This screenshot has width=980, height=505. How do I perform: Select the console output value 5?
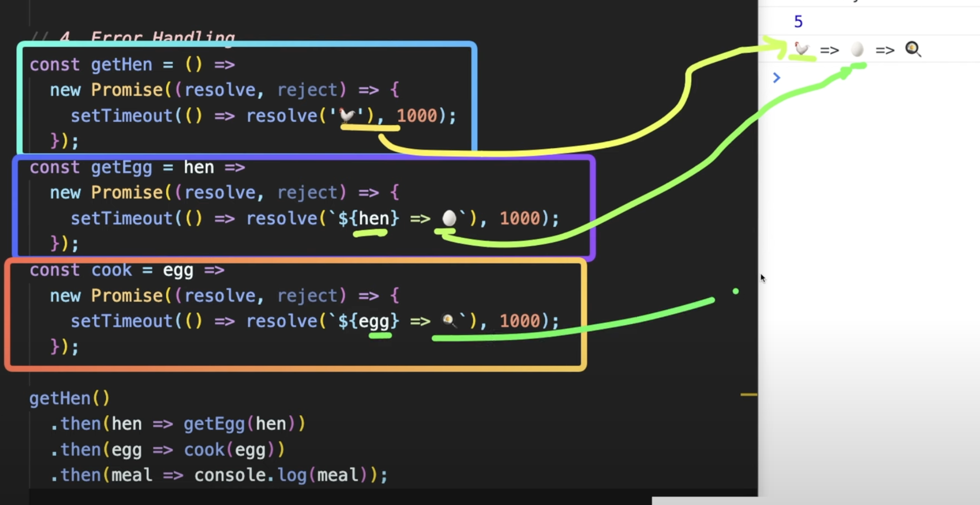799,21
